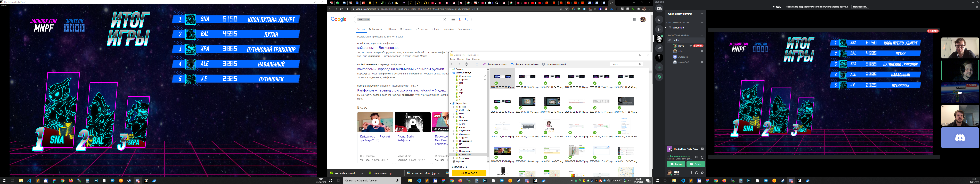Click the upload arrow in Yandex.Disk toolbar
Screen dimensions: 980x184
[477, 64]
